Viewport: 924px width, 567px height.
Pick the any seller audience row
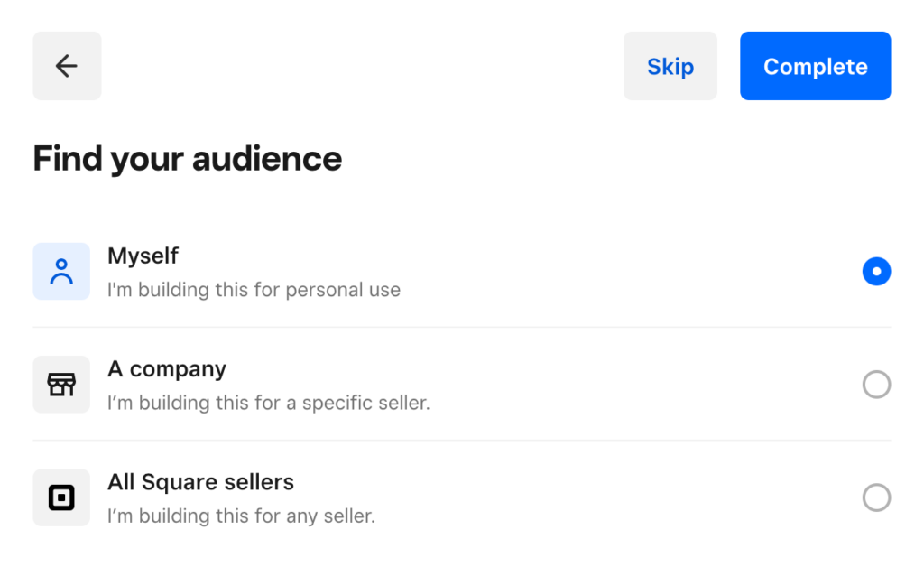click(x=462, y=498)
